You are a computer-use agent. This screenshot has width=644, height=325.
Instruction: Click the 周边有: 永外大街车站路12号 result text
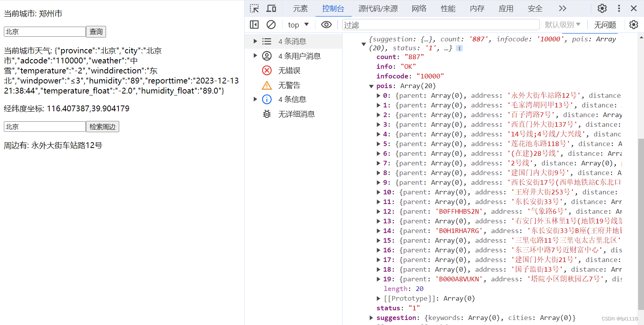(x=53, y=145)
